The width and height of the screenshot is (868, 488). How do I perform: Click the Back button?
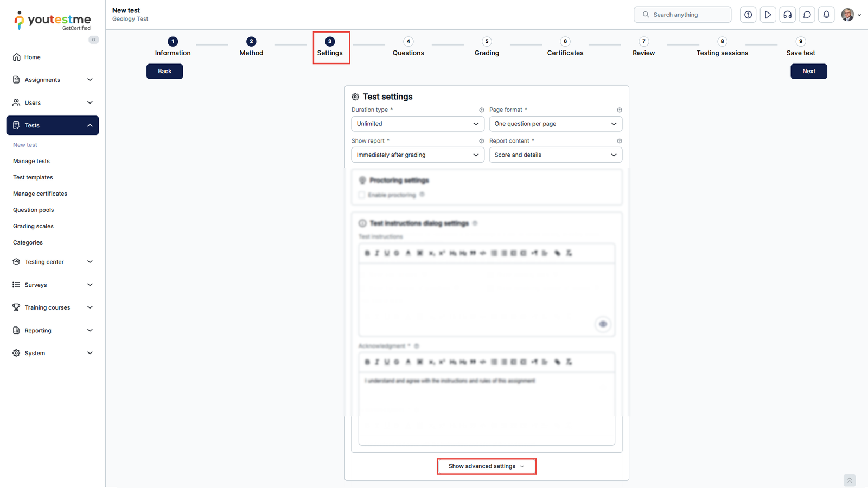click(164, 72)
